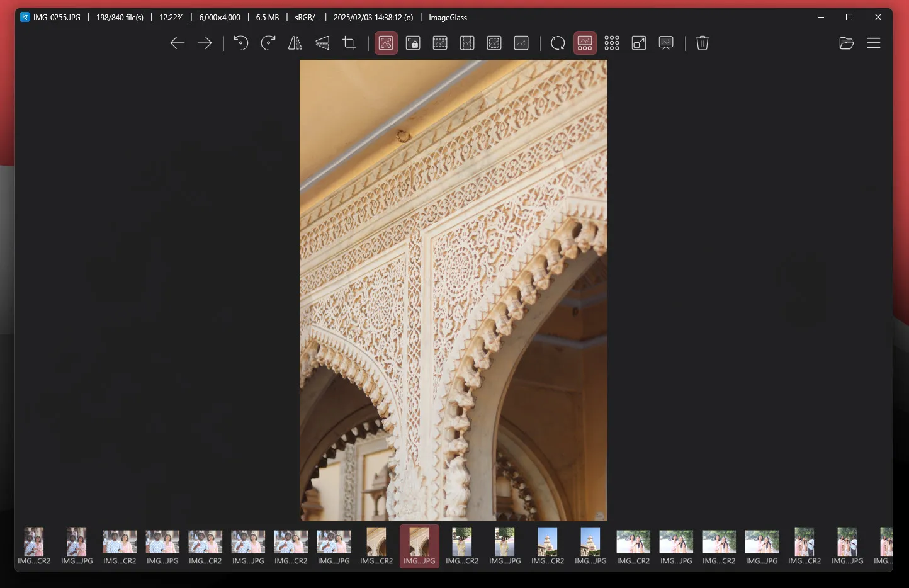Toggle the checkerboard background
The height and width of the screenshot is (588, 909).
(612, 43)
